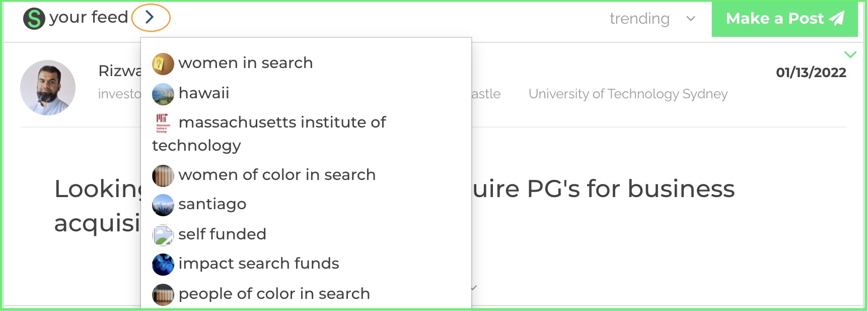Click the women in search group icon
Image resolution: width=868 pixels, height=311 pixels.
pyautogui.click(x=163, y=64)
